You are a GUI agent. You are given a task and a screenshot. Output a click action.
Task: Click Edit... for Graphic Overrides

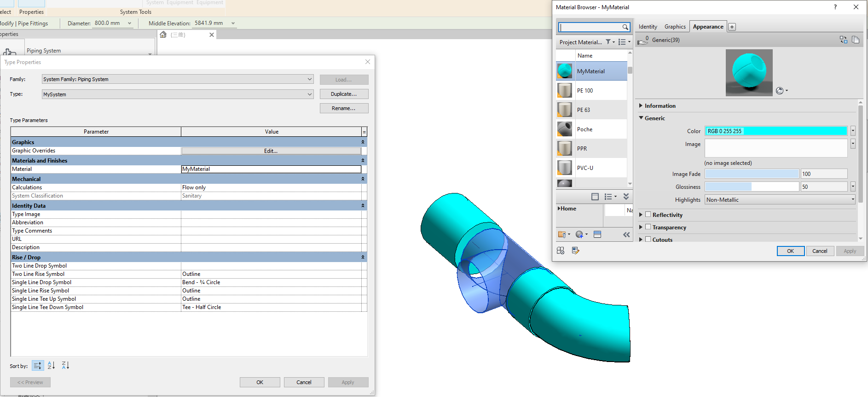pyautogui.click(x=271, y=151)
